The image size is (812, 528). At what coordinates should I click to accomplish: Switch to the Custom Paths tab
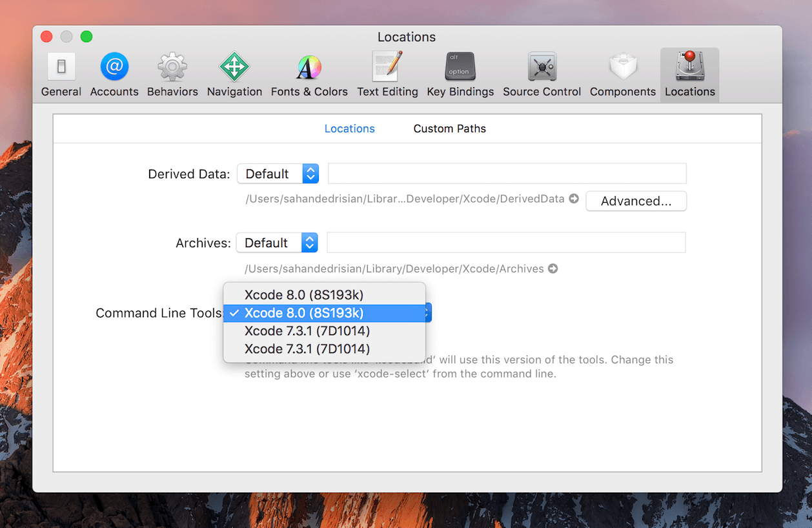[449, 128]
